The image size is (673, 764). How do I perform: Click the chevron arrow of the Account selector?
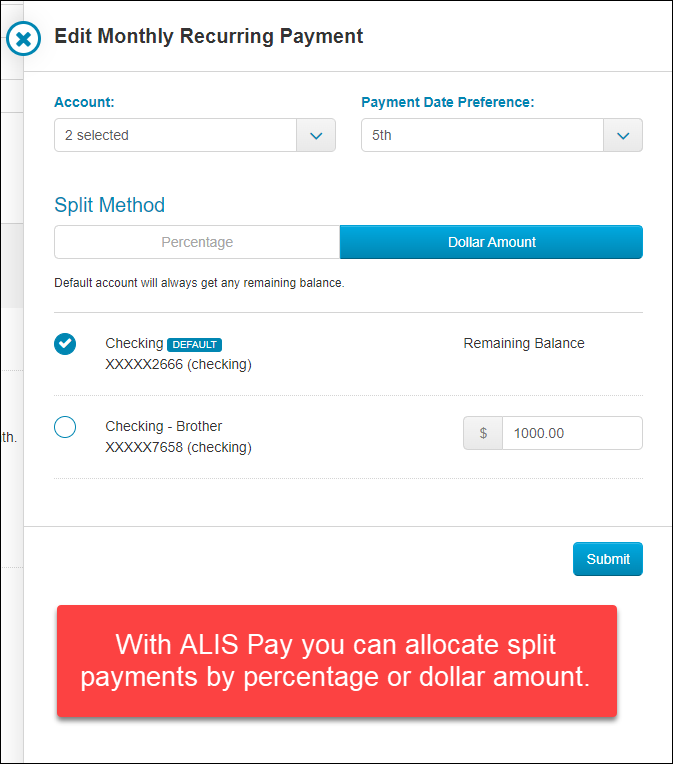click(x=316, y=135)
